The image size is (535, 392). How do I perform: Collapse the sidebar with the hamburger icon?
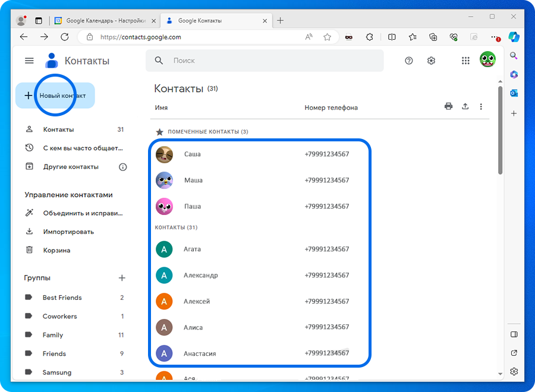(29, 60)
